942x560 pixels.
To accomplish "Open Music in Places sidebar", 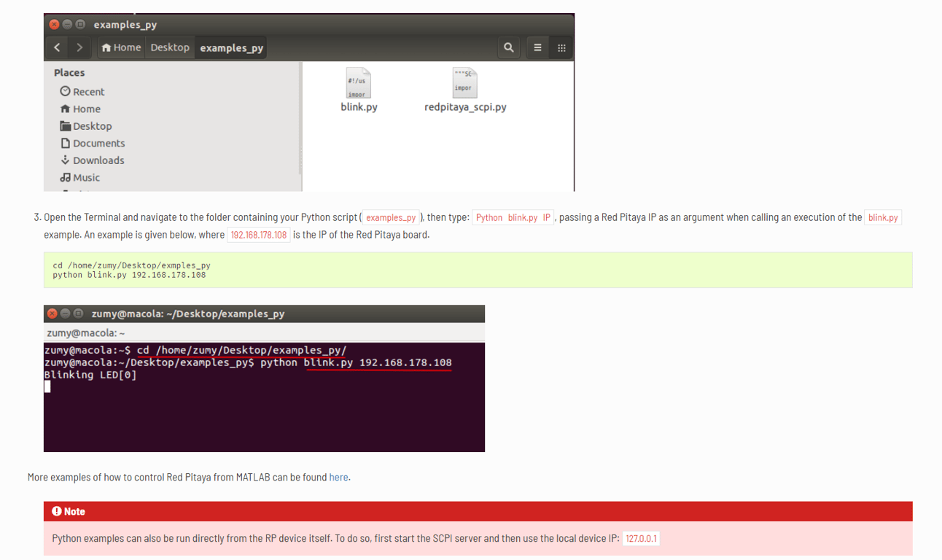I will (80, 177).
